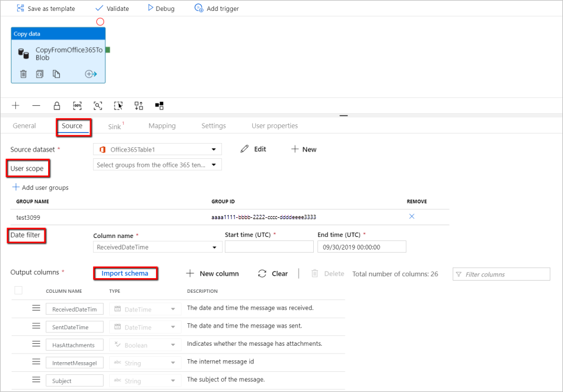Viewport: 563px width, 392px height.
Task: Remove the test3099 group
Action: pyautogui.click(x=411, y=216)
